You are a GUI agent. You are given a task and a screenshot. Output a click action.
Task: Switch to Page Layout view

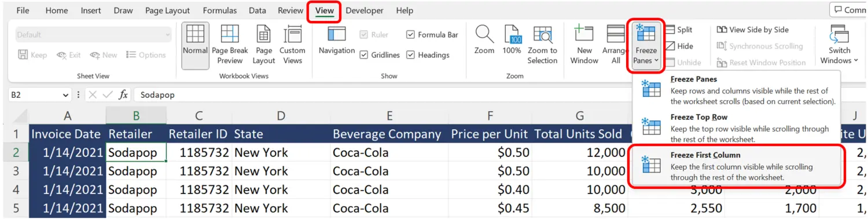[x=263, y=45]
